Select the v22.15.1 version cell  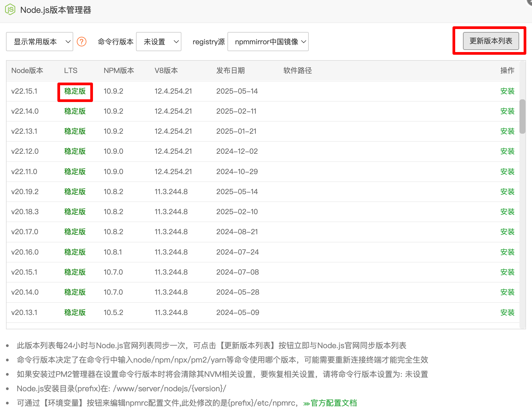[x=25, y=91]
